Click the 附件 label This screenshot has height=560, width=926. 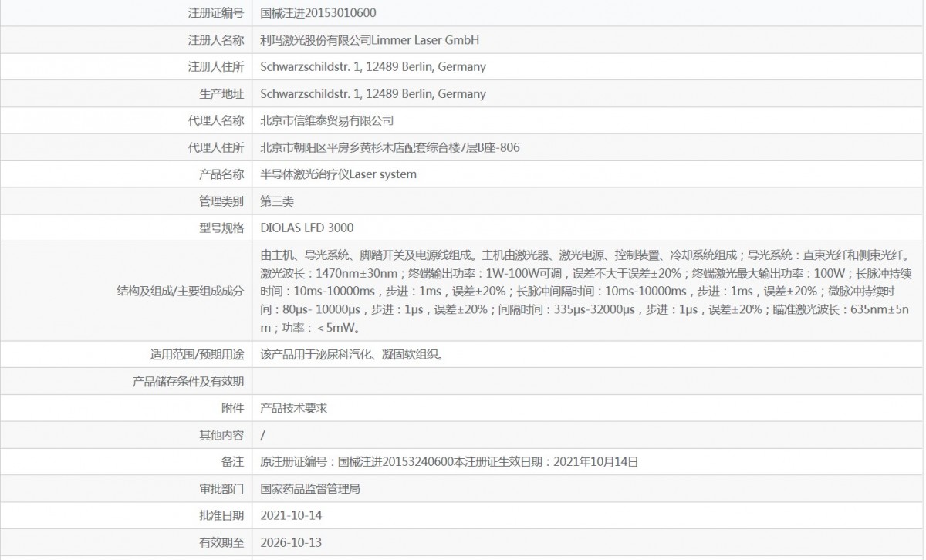(233, 409)
